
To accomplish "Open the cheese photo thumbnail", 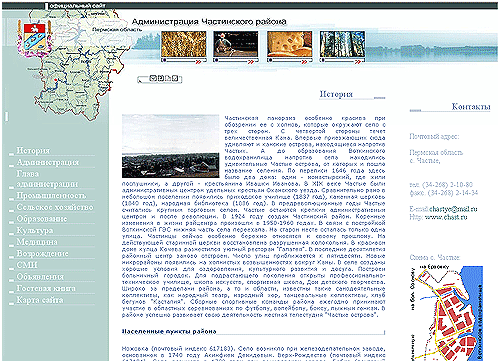I will pyautogui.click(x=289, y=44).
